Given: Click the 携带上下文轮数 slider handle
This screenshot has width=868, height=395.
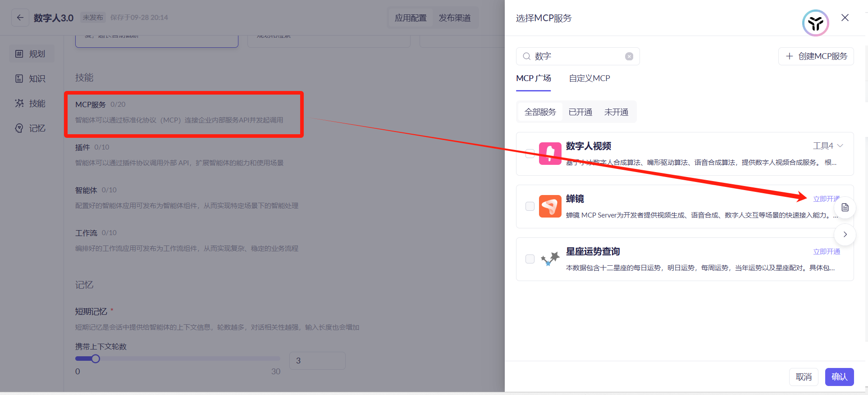Looking at the screenshot, I should click(96, 359).
